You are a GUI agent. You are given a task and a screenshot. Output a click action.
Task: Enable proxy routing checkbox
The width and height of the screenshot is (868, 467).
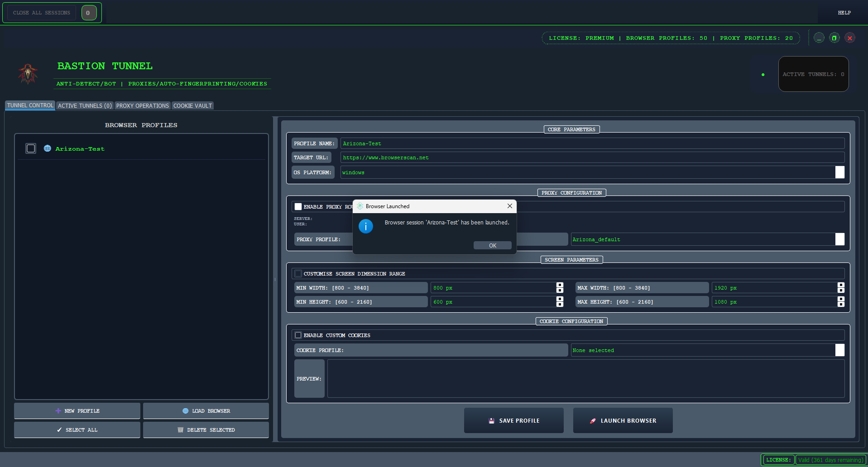[x=298, y=207]
